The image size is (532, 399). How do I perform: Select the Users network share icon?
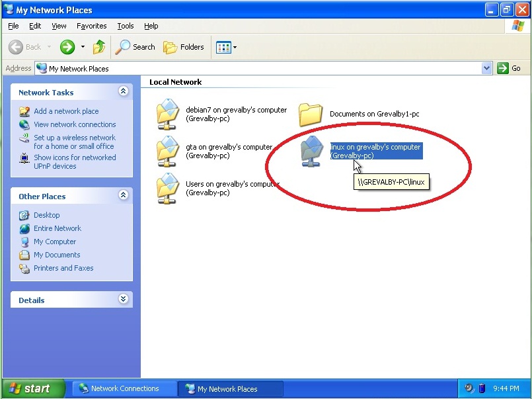(x=167, y=188)
